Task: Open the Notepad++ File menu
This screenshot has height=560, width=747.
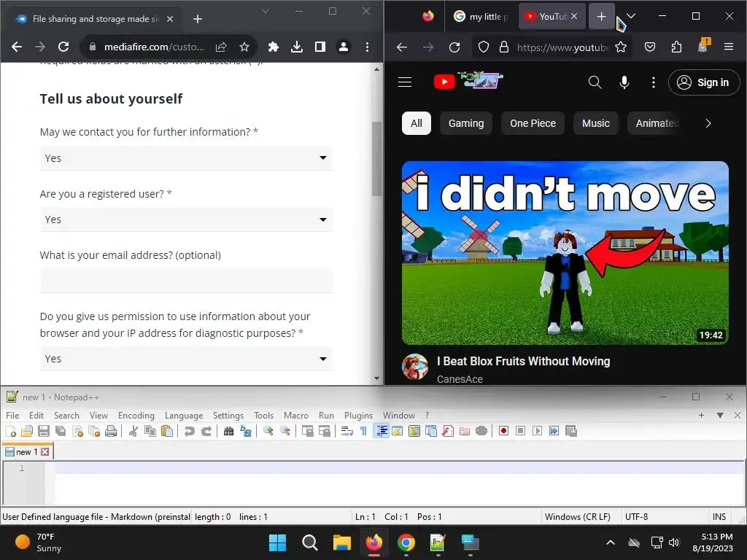Action: click(12, 416)
